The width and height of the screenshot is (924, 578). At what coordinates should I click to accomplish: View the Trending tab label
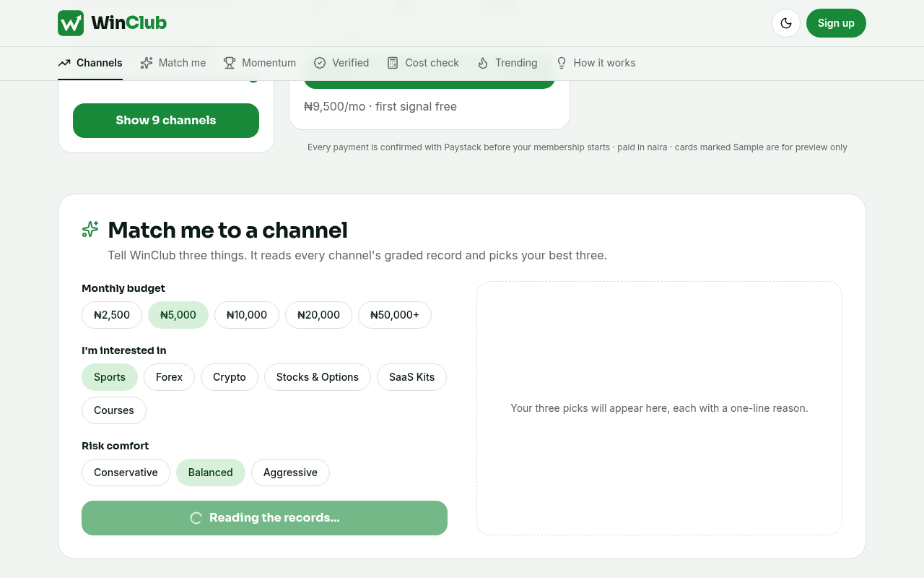coord(516,63)
